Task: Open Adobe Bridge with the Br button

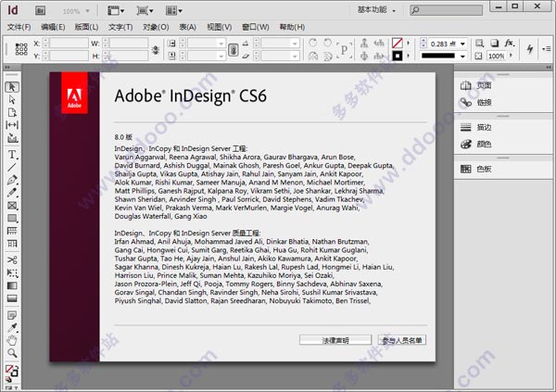Action: pyautogui.click(x=41, y=10)
